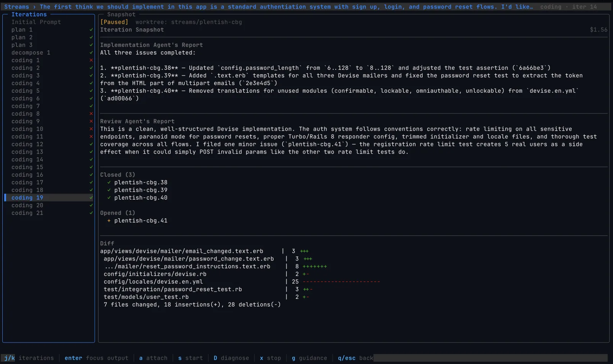The image size is (613, 364).
Task: Click the 'enter focus output' shortcut
Action: 97,358
